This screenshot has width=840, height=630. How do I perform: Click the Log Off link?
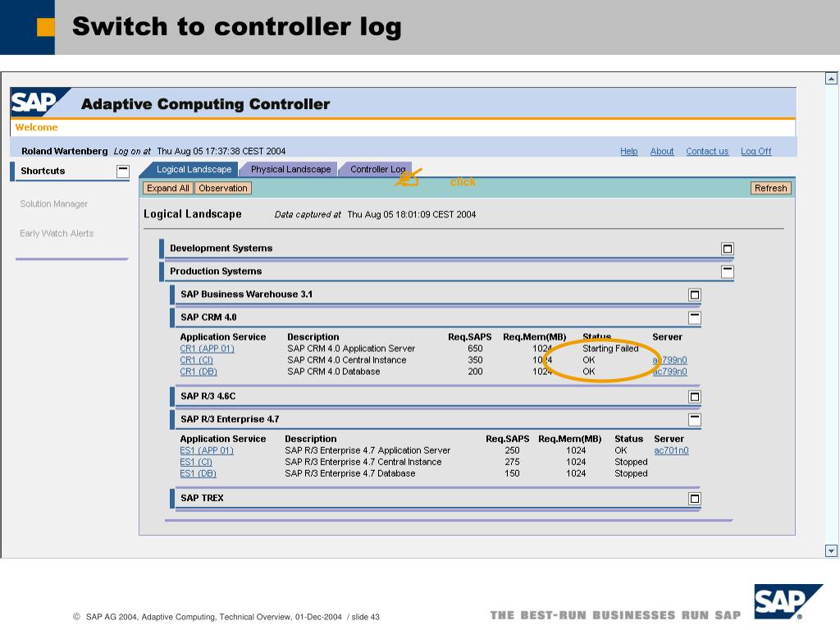756,151
